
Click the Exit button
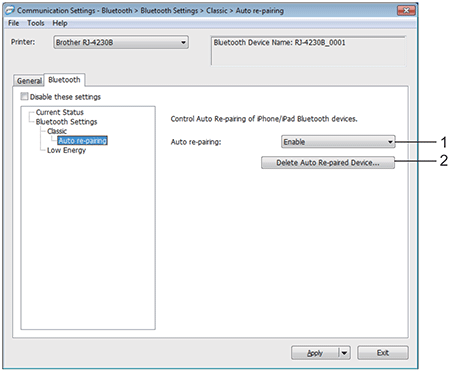[x=383, y=353]
